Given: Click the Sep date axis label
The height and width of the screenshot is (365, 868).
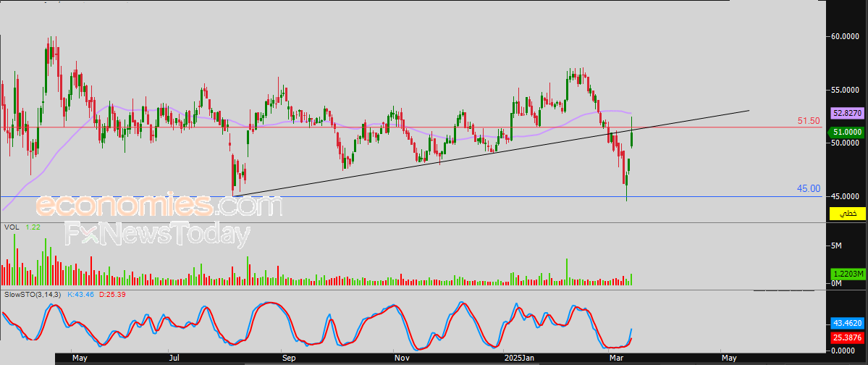Looking at the screenshot, I should tap(288, 358).
